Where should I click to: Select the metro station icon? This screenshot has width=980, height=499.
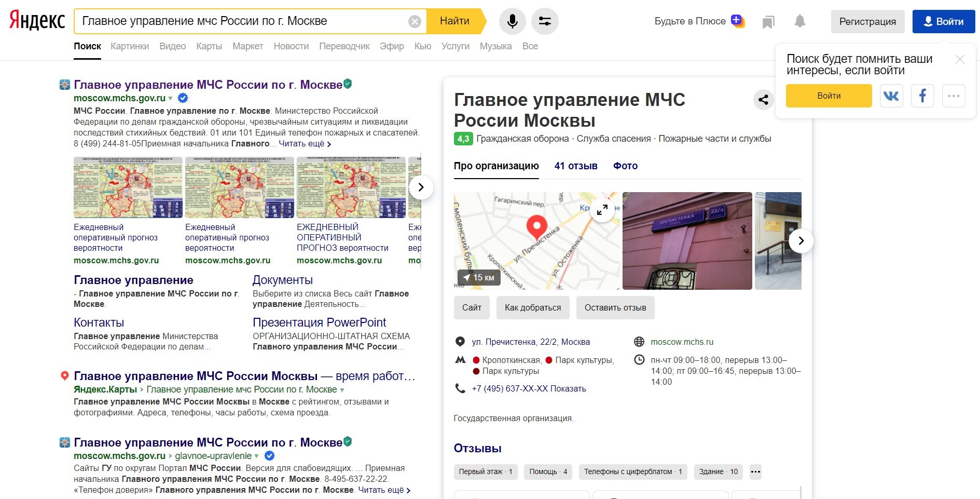[460, 360]
